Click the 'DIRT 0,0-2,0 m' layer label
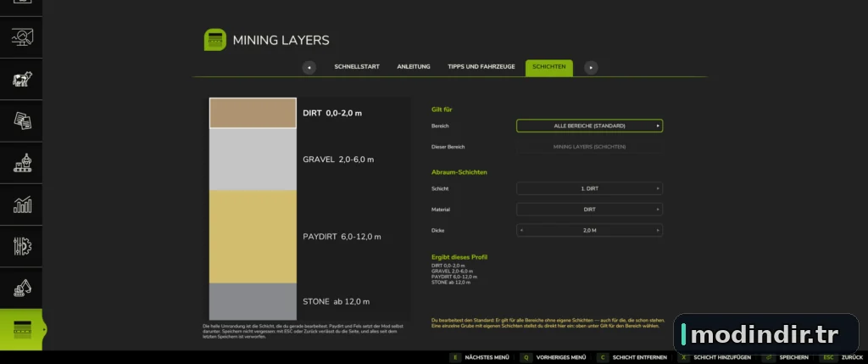 coord(332,113)
